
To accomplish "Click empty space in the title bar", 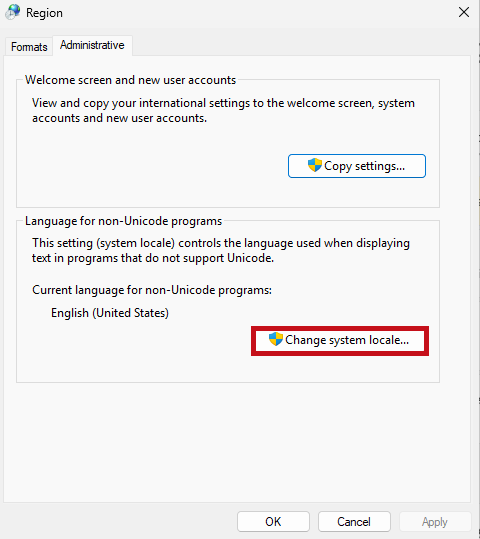I will tap(258, 13).
